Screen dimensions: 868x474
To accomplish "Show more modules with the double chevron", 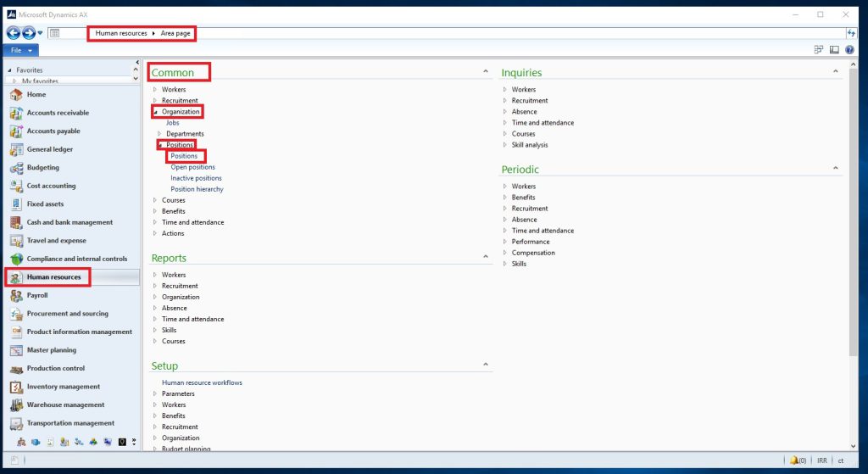I will point(134,442).
